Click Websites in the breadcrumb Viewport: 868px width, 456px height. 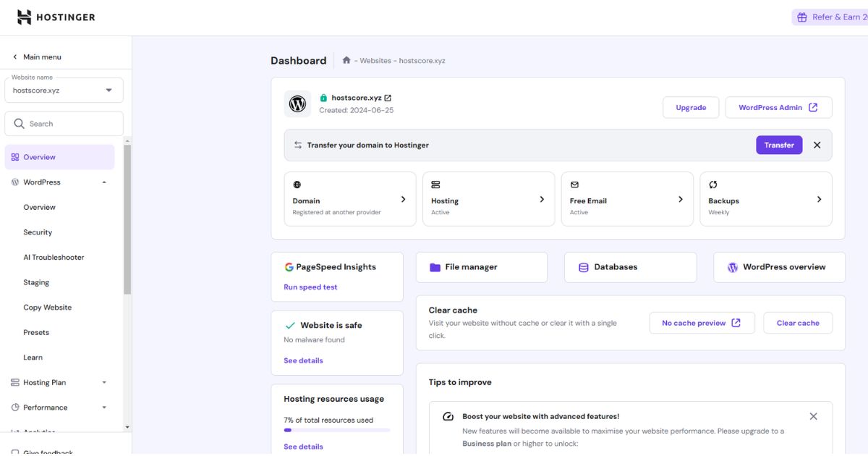click(375, 61)
